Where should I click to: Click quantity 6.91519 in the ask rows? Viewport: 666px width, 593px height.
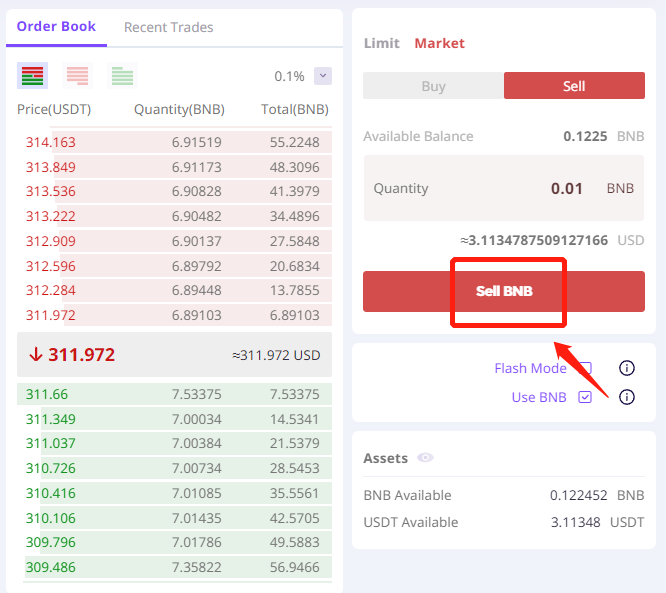[197, 142]
